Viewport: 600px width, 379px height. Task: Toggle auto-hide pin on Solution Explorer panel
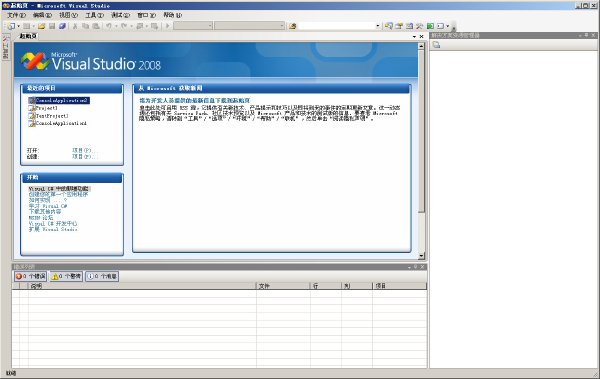587,35
